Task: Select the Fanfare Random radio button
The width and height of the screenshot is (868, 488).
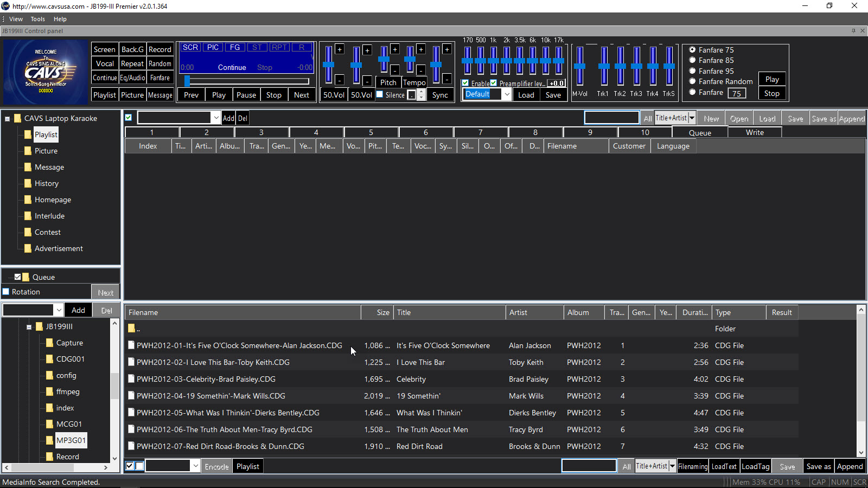Action: [692, 81]
